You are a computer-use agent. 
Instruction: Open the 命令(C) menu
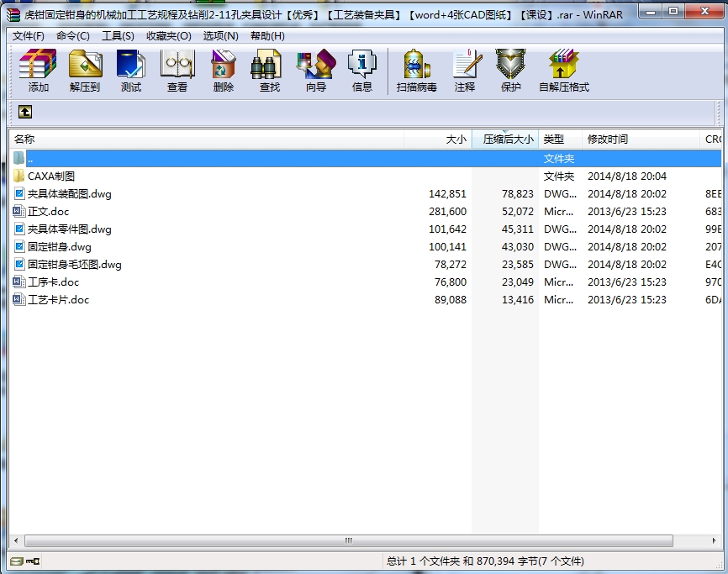(x=73, y=36)
